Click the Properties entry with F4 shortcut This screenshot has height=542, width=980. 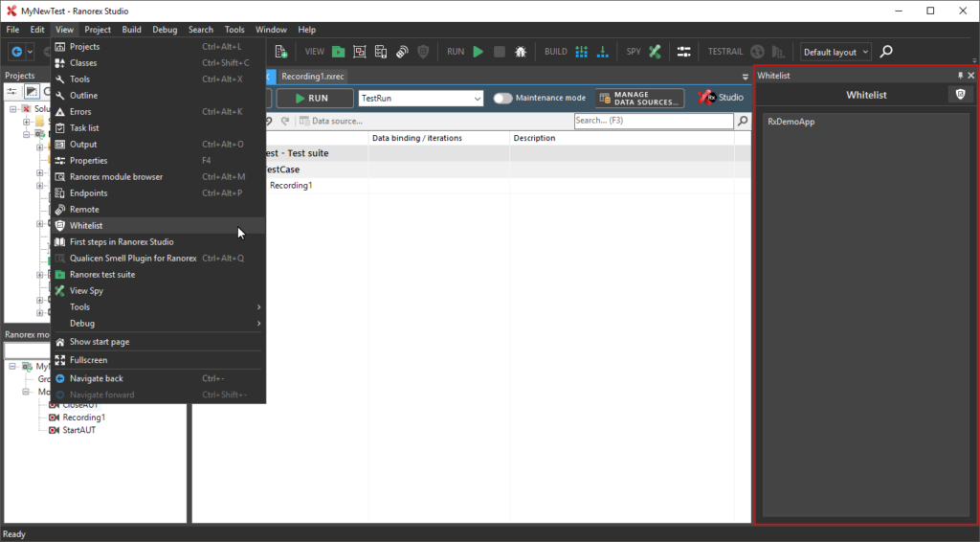click(x=158, y=160)
